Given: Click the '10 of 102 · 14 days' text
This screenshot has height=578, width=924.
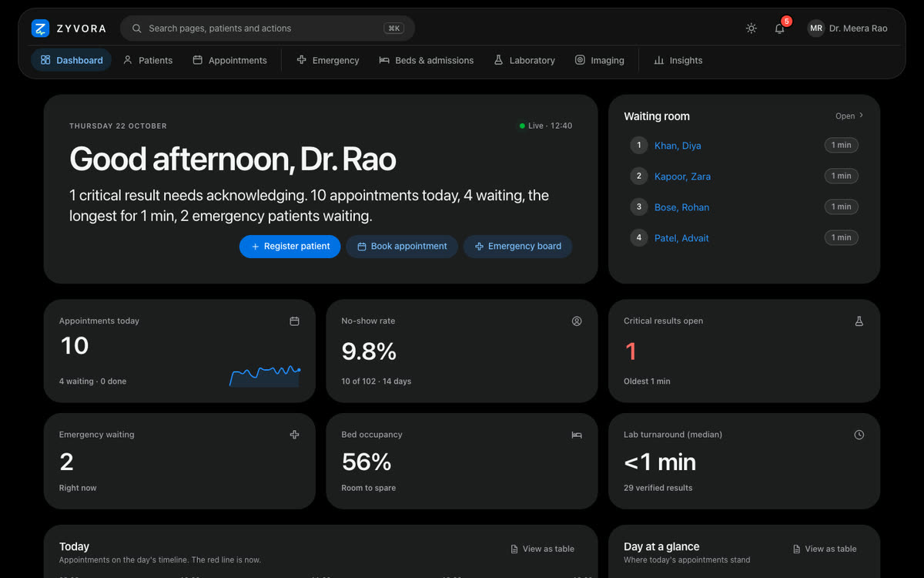Looking at the screenshot, I should [377, 381].
